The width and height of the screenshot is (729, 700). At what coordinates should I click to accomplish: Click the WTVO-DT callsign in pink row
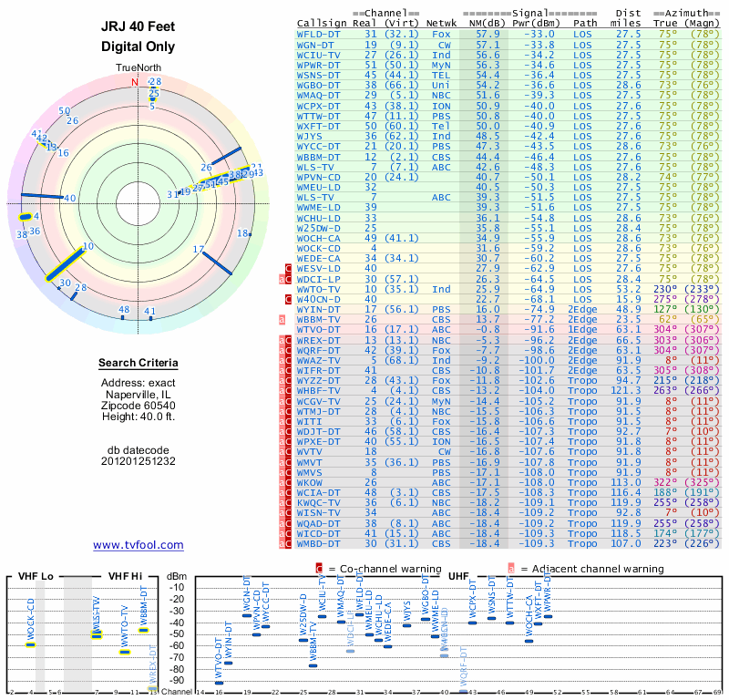coord(318,329)
